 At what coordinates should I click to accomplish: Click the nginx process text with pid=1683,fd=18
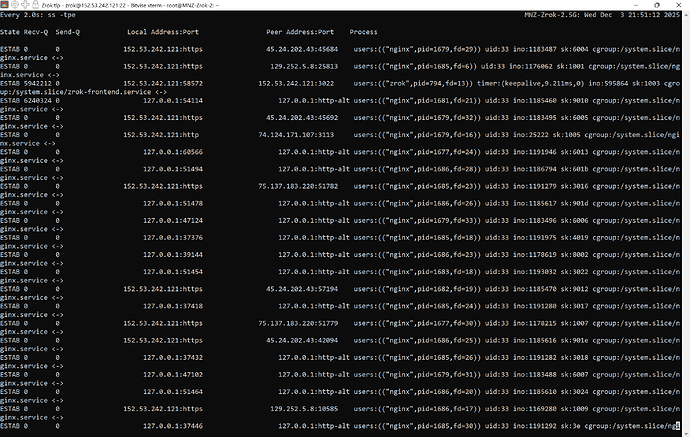[417, 272]
